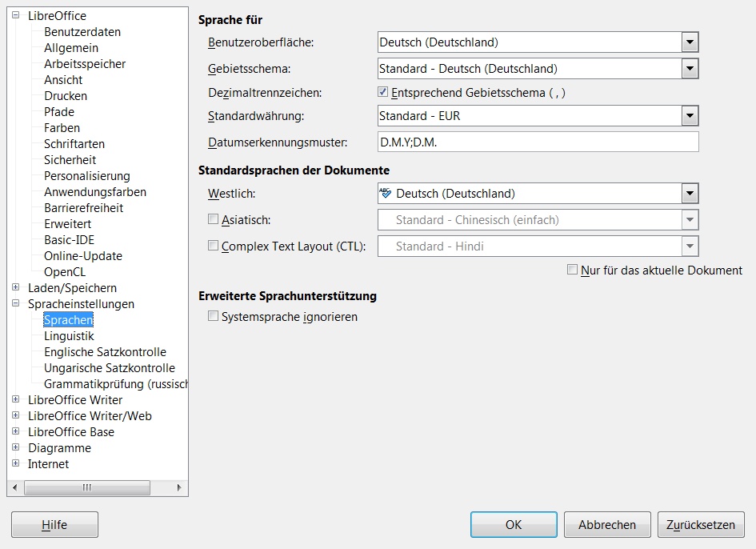Screen dimensions: 756x549
Task: Open the Gebietsschema dropdown
Action: (x=690, y=69)
